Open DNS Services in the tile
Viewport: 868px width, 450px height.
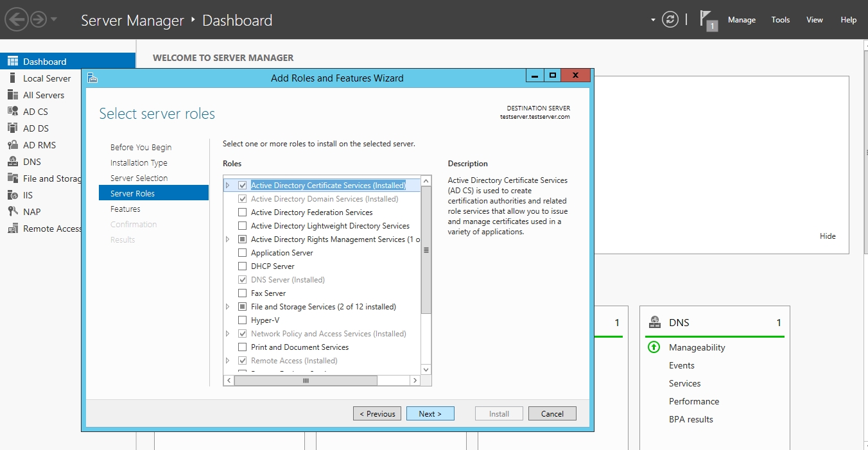[685, 383]
